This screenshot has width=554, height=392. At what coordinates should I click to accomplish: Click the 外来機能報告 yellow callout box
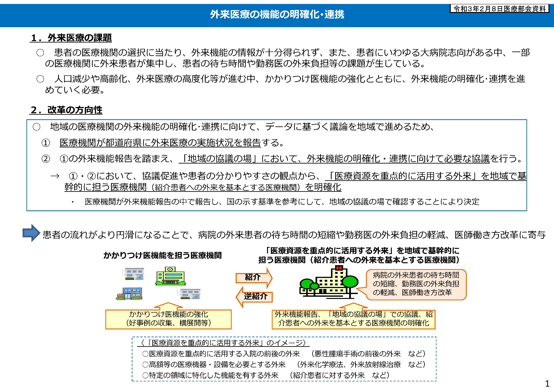(353, 319)
